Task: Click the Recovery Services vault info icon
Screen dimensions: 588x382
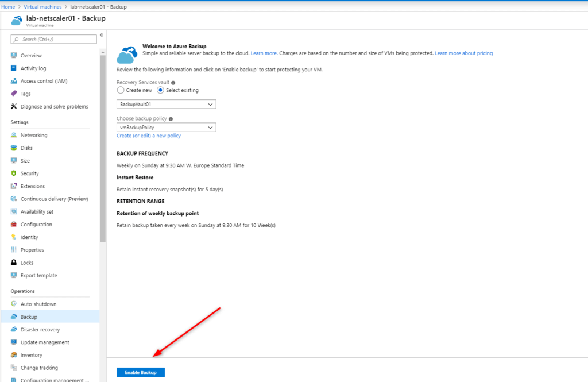Action: click(173, 83)
